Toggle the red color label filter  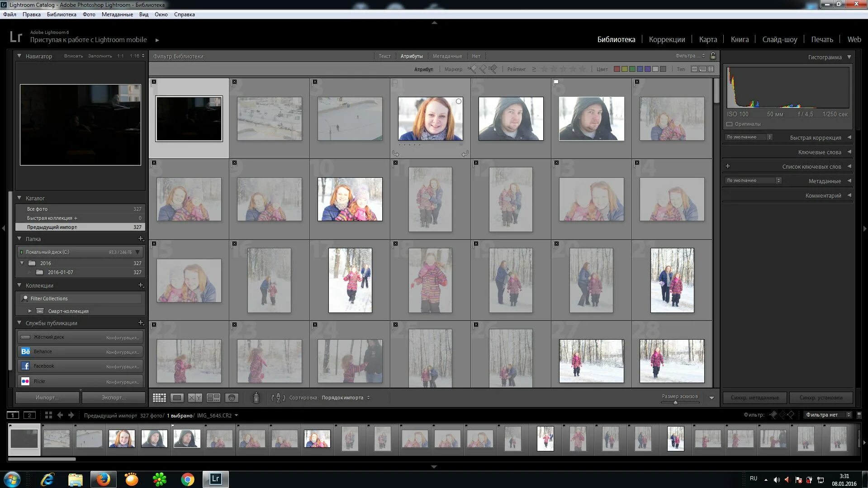617,69
